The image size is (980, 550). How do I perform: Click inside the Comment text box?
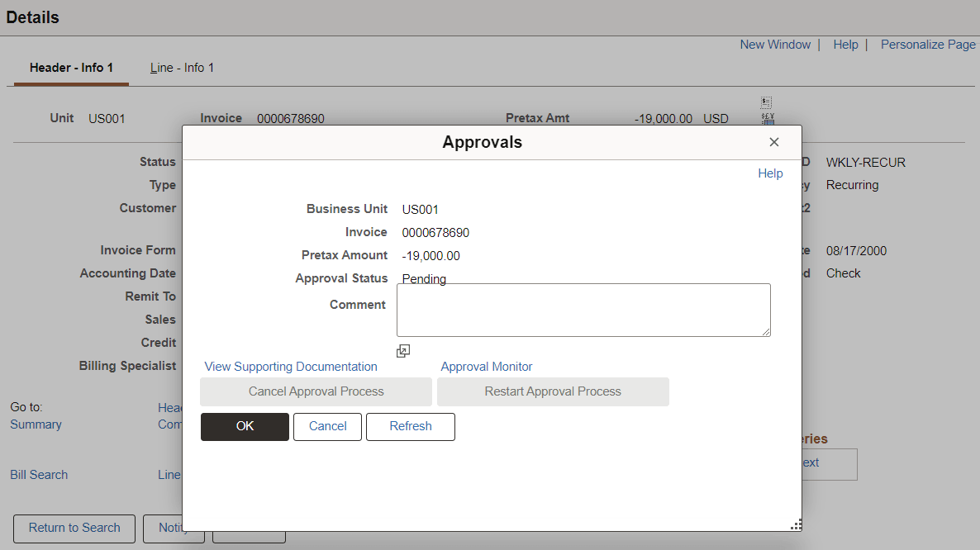pos(583,310)
